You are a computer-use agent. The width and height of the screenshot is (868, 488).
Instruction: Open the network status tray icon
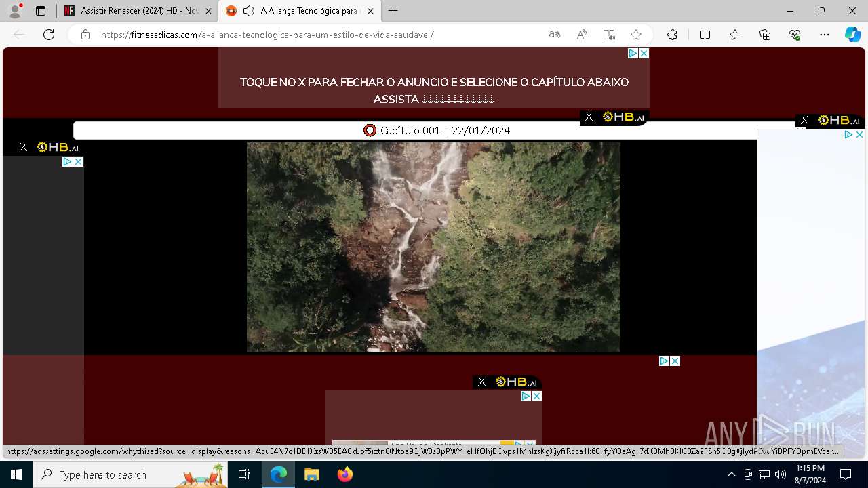[x=764, y=474]
